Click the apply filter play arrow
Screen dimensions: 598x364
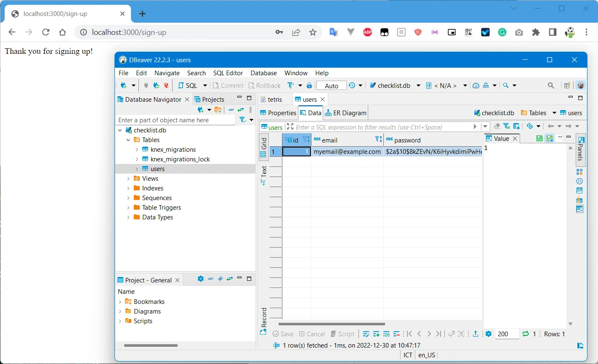coord(475,127)
